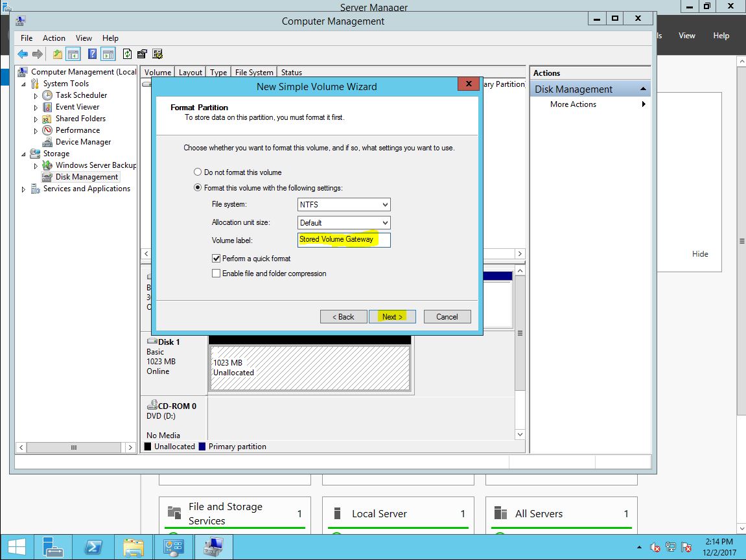The image size is (746, 560).
Task: Select Event Viewer tree node
Action: pos(77,107)
